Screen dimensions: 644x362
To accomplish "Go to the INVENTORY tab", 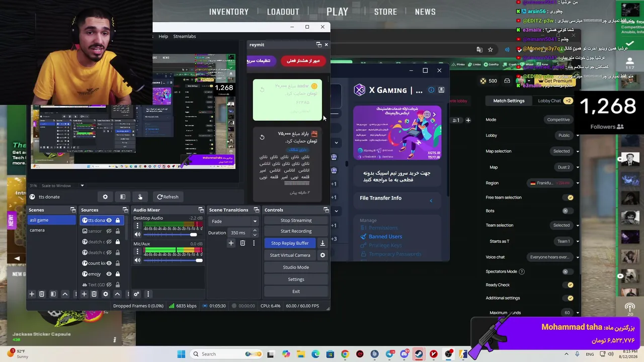I will [x=229, y=12].
